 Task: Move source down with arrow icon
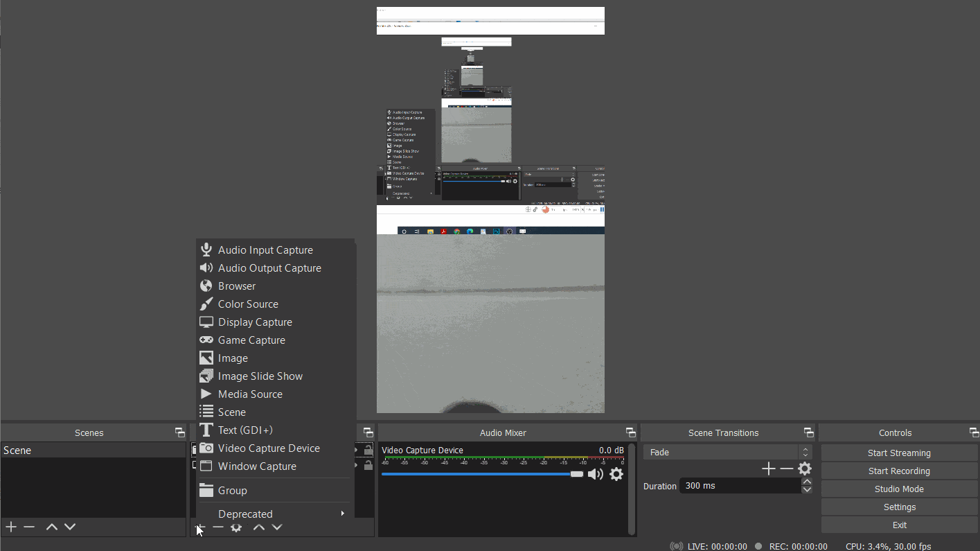[277, 527]
